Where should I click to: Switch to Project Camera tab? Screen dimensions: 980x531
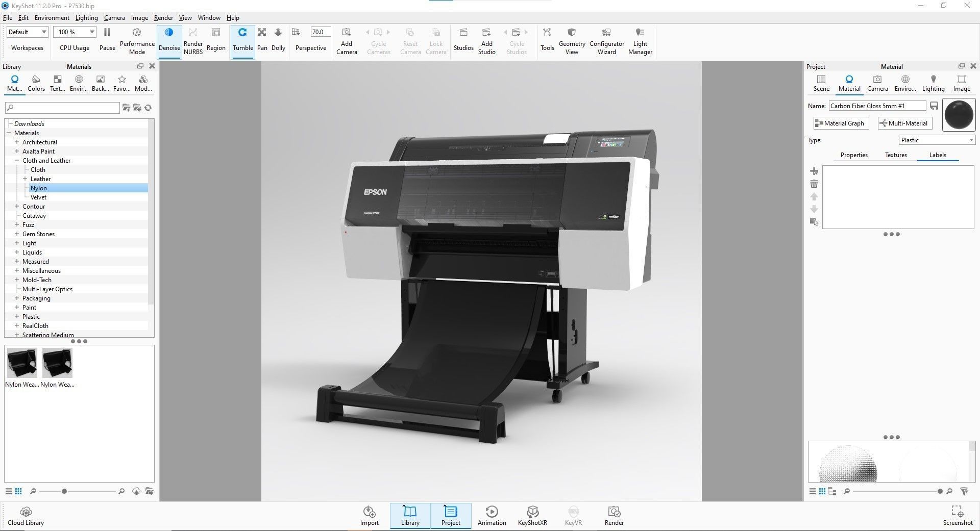877,83
